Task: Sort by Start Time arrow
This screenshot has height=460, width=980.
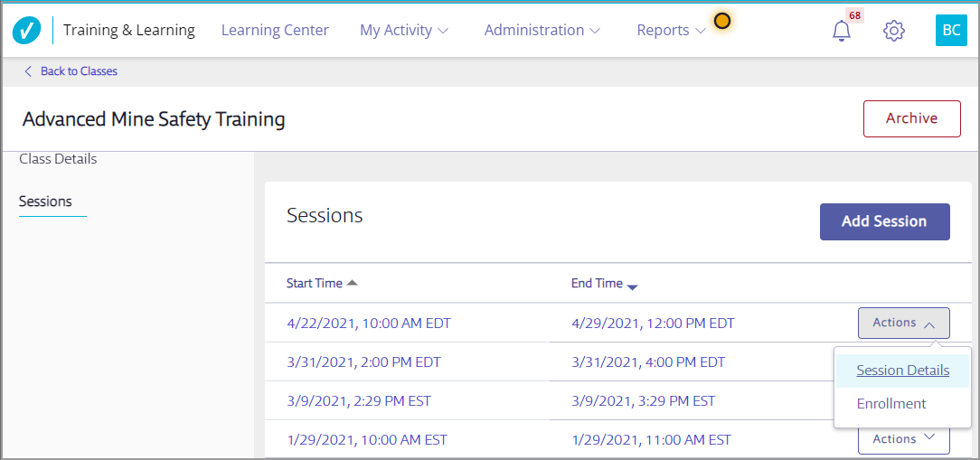Action: [x=352, y=283]
